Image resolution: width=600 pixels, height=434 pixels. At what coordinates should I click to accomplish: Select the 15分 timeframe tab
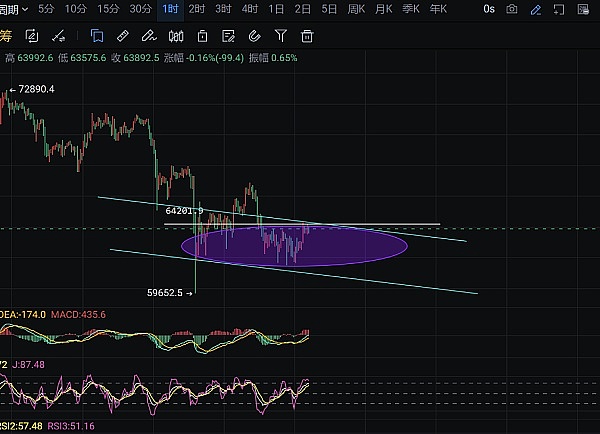click(108, 8)
